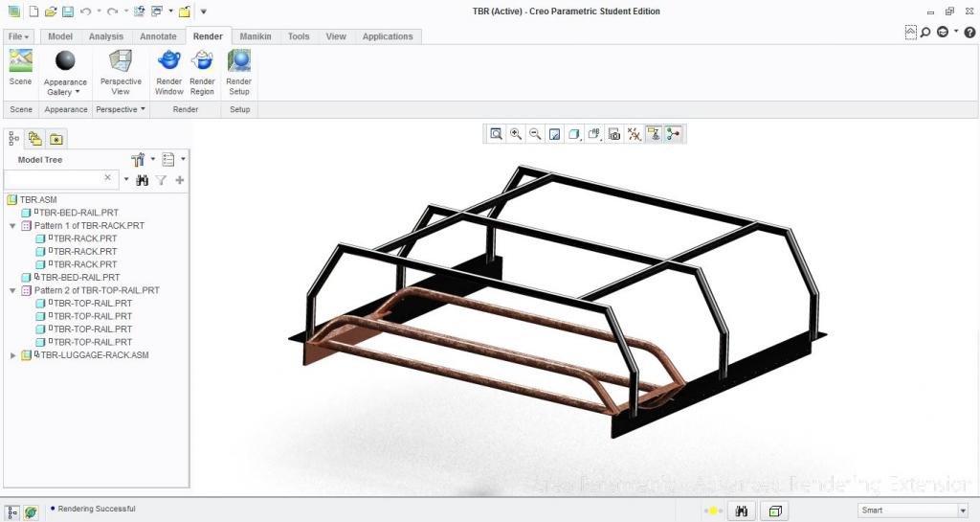This screenshot has width=980, height=522.
Task: Click the Model Tree filter funnel
Action: point(161,180)
